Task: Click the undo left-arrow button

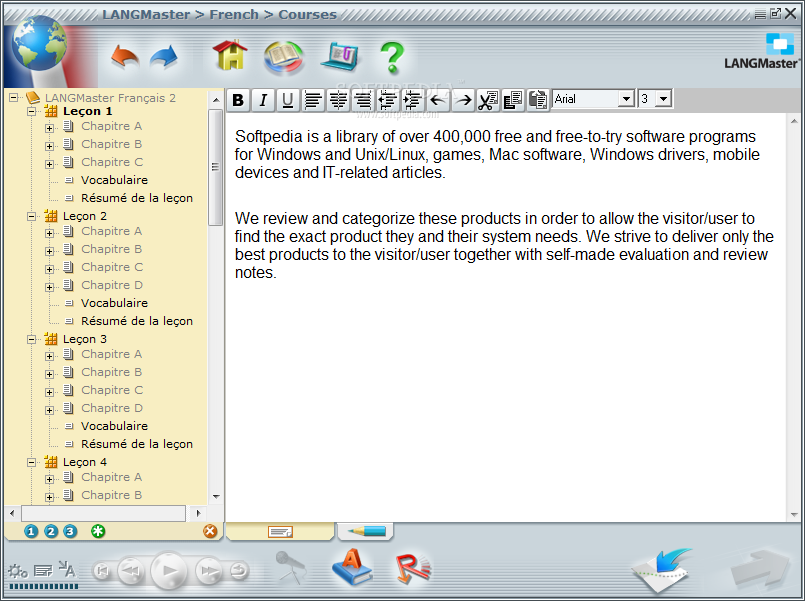Action: tap(438, 100)
